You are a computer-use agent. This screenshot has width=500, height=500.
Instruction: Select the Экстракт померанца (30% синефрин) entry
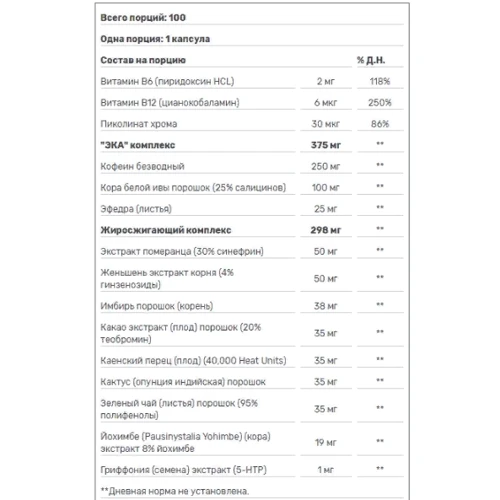coord(182,251)
